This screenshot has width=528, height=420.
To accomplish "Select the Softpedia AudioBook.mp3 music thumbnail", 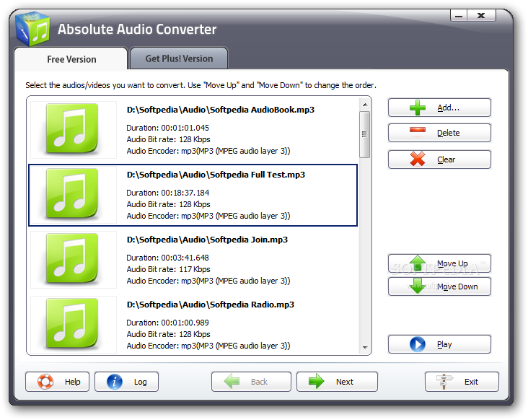I will pyautogui.click(x=72, y=128).
